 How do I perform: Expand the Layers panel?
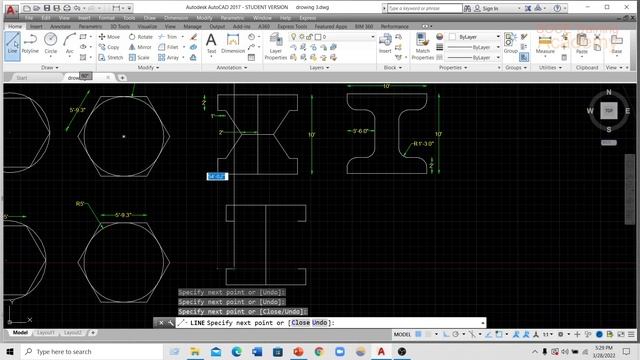click(319, 67)
